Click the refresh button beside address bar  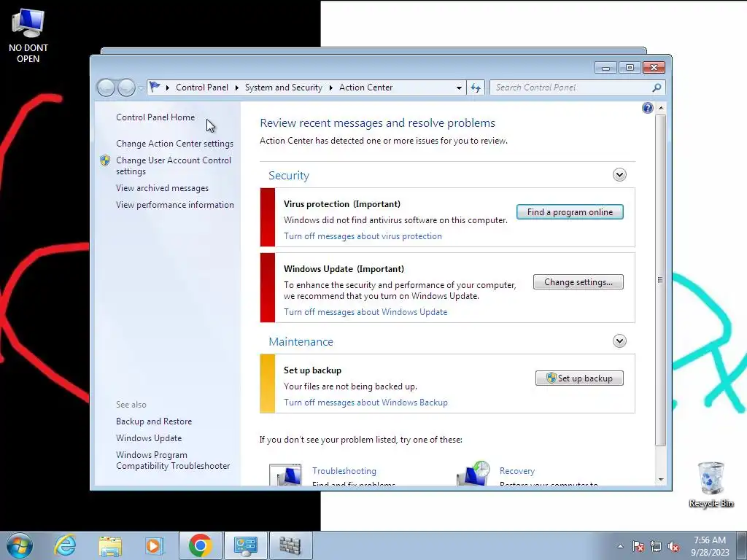(476, 87)
